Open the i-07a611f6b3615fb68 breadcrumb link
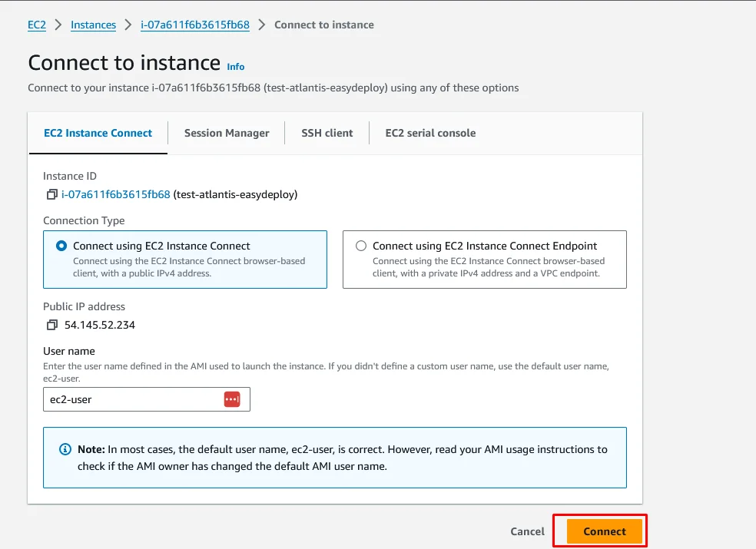 point(195,25)
